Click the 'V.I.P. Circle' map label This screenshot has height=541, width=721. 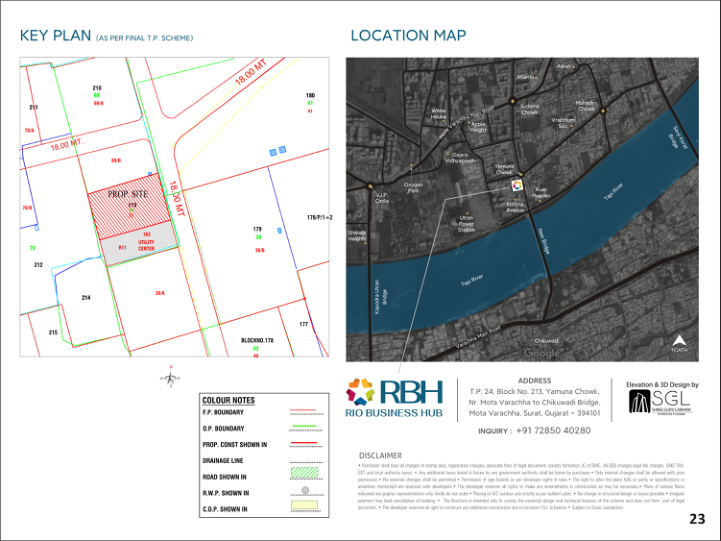pos(382,198)
